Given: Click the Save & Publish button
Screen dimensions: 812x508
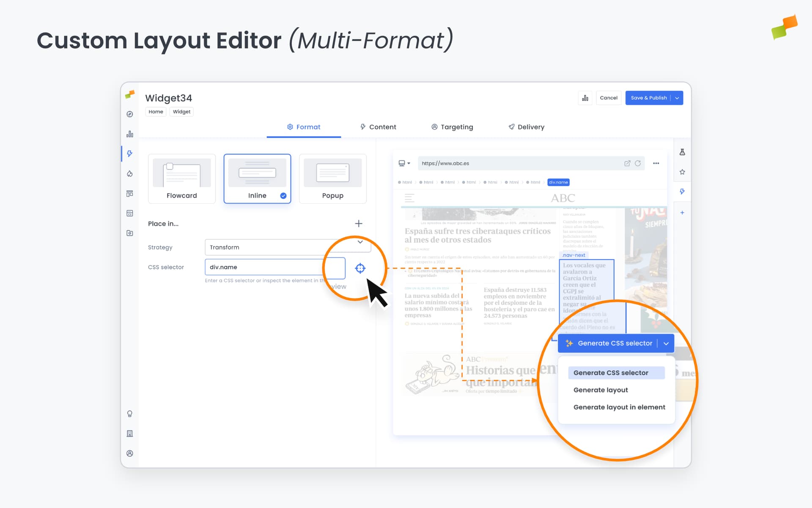Looking at the screenshot, I should coord(649,98).
